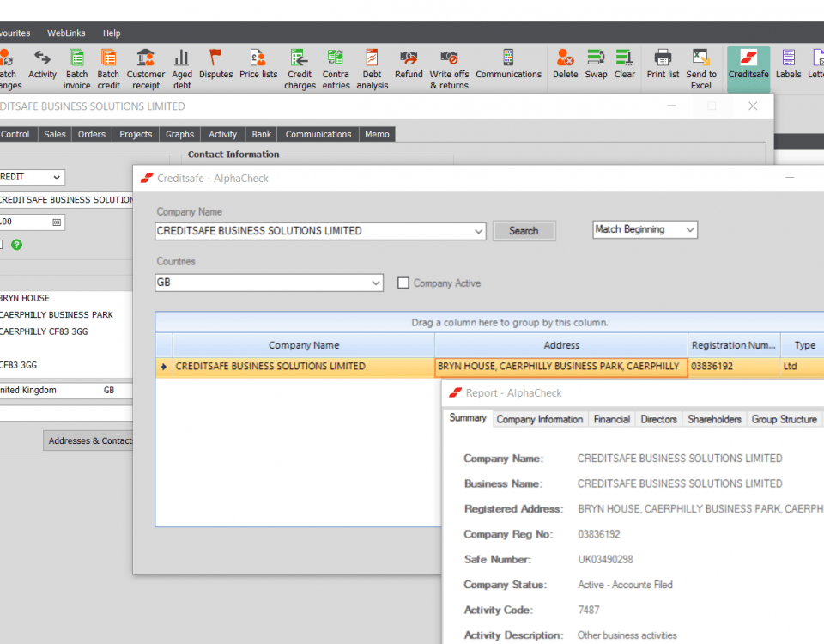Switch to Company Information report tab

click(x=540, y=420)
